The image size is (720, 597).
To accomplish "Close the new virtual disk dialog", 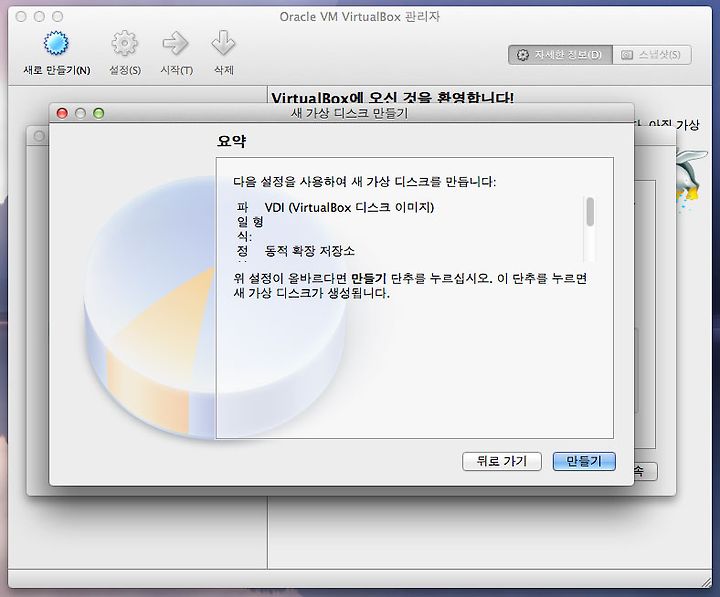I will (62, 113).
